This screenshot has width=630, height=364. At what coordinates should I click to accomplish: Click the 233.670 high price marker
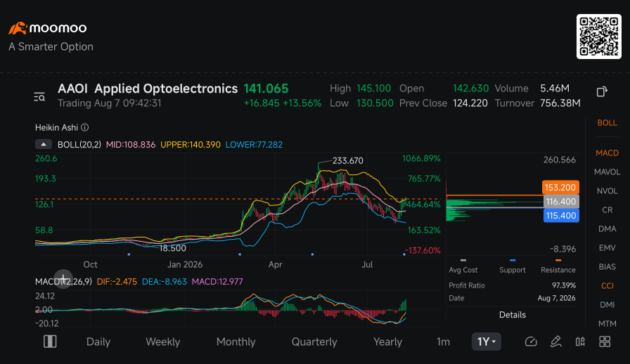pos(348,161)
